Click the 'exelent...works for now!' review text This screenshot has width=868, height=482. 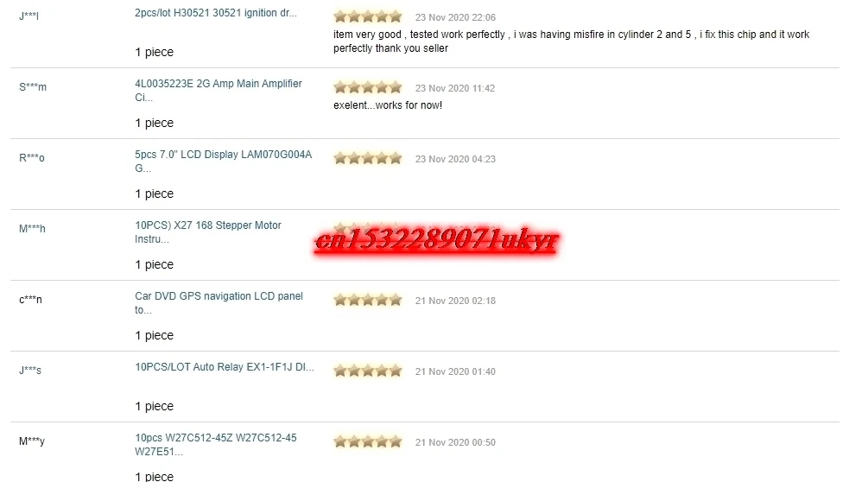pyautogui.click(x=388, y=105)
